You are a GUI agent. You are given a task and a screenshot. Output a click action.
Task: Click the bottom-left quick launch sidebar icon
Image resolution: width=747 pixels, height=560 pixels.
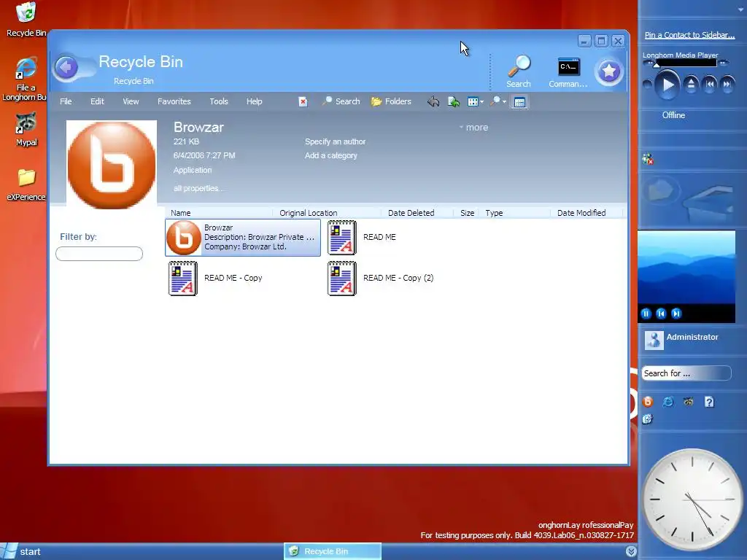(648, 419)
